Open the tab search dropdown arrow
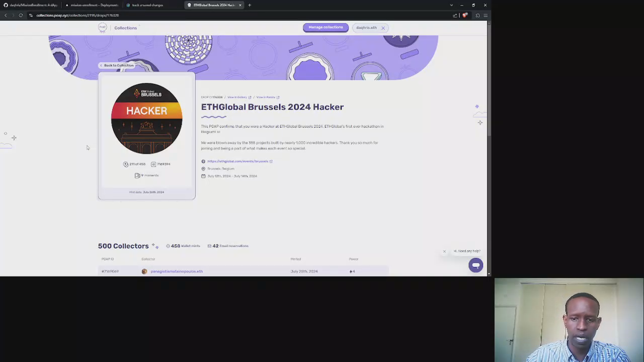 point(451,5)
